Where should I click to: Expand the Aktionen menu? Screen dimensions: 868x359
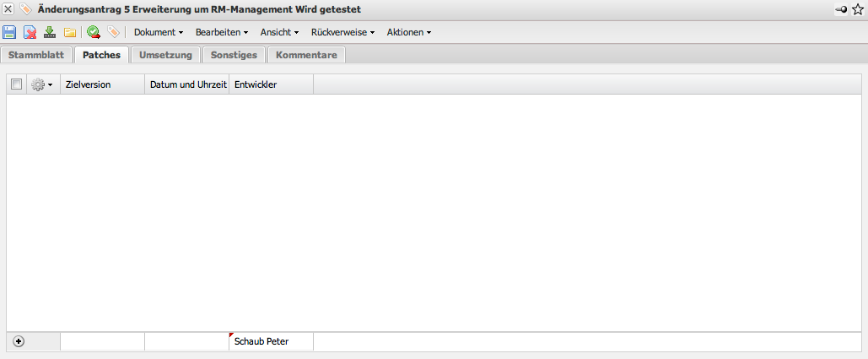pos(409,32)
